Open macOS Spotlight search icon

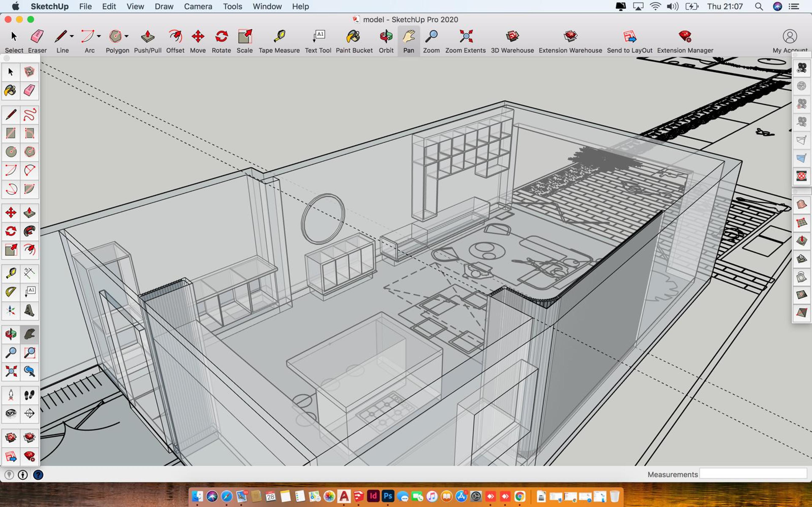point(759,6)
